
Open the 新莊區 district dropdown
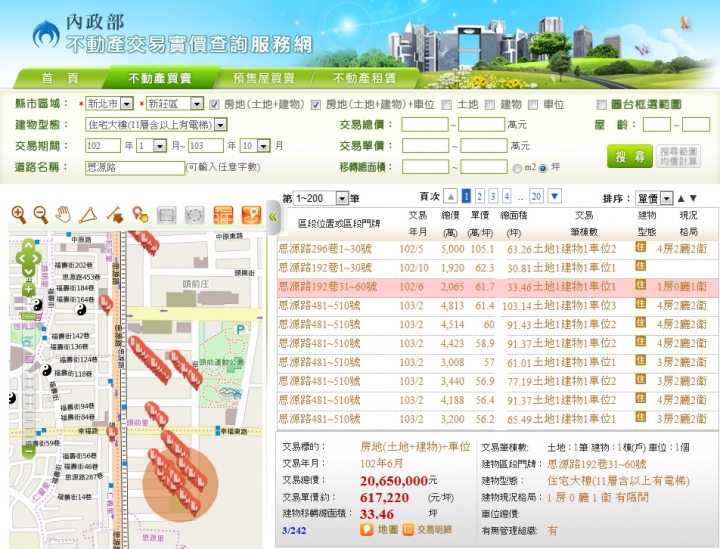(x=197, y=104)
